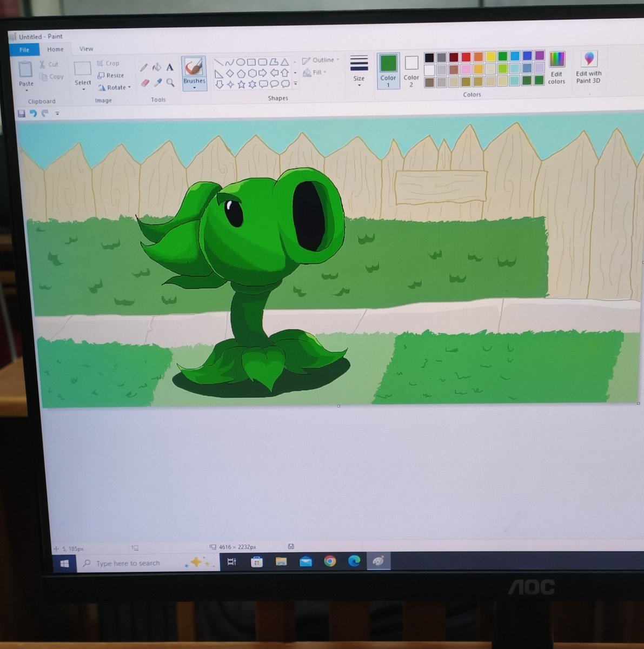This screenshot has height=649, width=644.
Task: Open the Select dropdown arrow
Action: coord(83,89)
